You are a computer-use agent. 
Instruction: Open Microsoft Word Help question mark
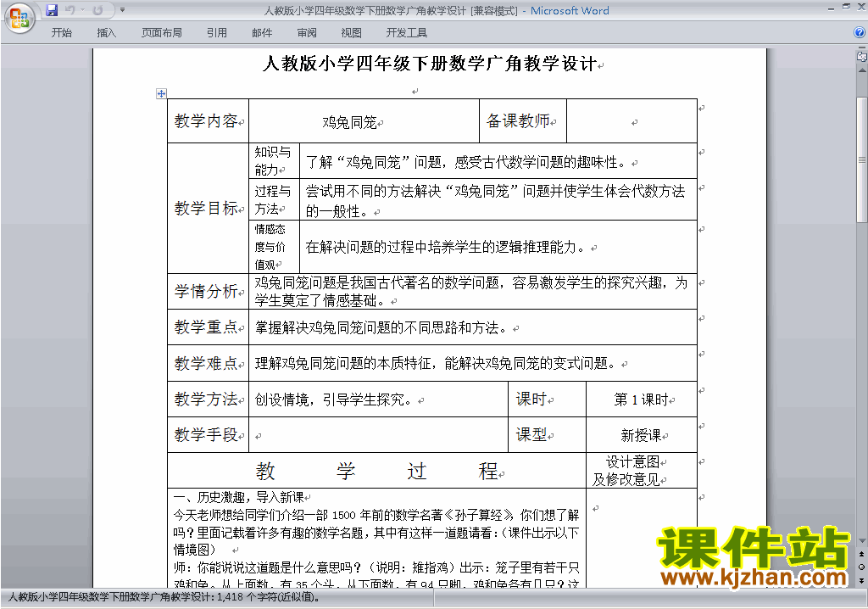[x=860, y=33]
